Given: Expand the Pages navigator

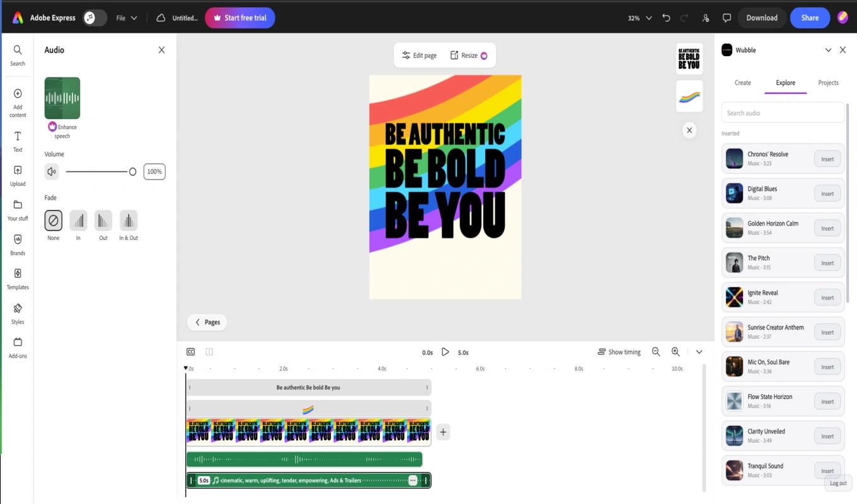Looking at the screenshot, I should coord(207,322).
